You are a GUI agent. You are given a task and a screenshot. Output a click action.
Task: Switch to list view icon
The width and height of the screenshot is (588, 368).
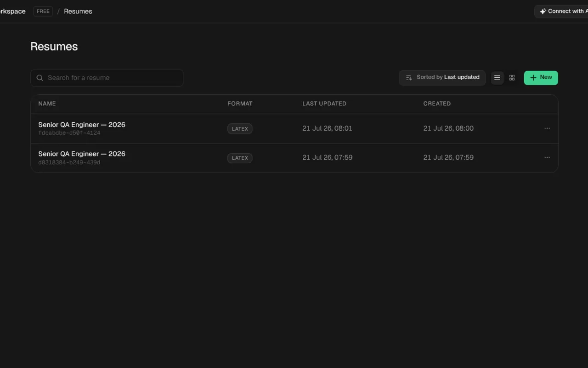click(x=497, y=78)
